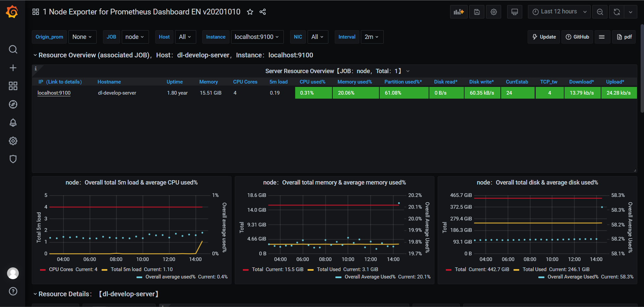Open the JOB node dropdown
The height and width of the screenshot is (307, 644).
(135, 37)
